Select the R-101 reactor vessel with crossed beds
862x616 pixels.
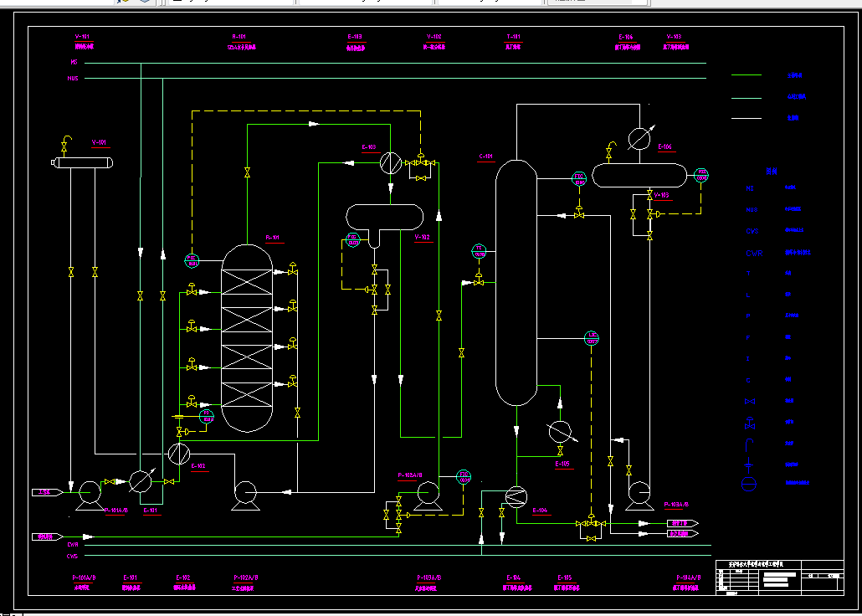pyautogui.click(x=247, y=338)
